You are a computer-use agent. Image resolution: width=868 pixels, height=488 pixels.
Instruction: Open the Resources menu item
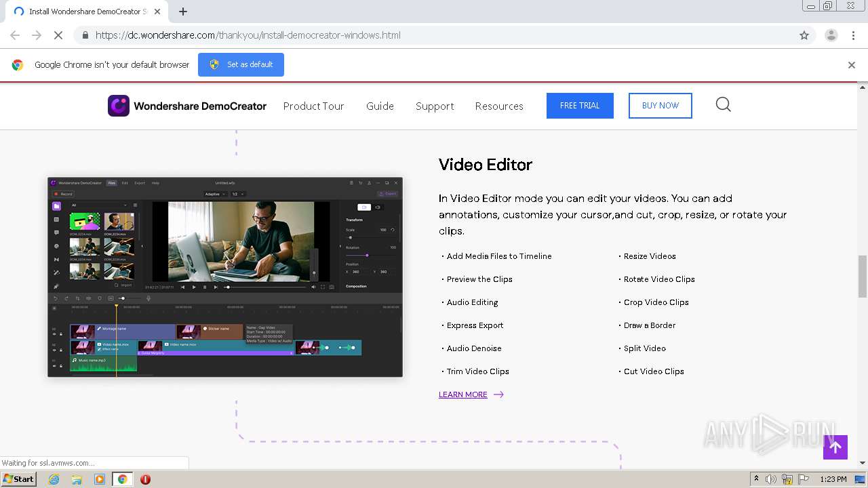click(x=499, y=106)
